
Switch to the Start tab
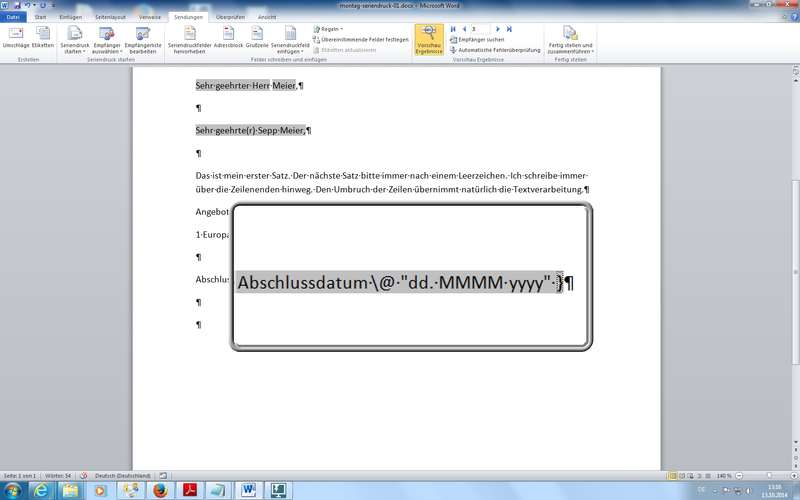pyautogui.click(x=40, y=17)
